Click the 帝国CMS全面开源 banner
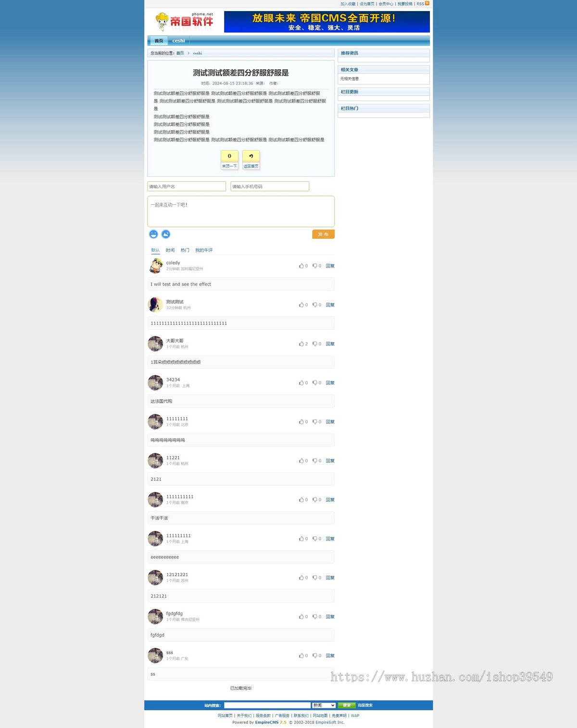 pos(327,22)
